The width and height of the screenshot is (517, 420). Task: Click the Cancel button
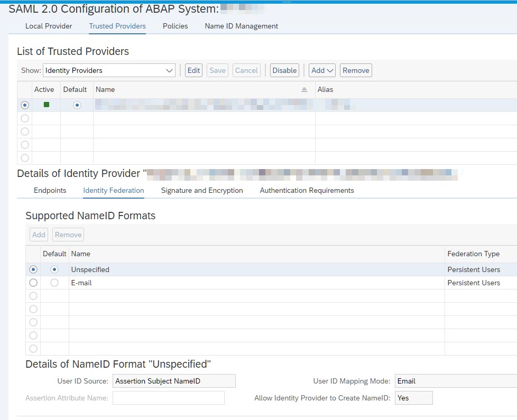(246, 70)
